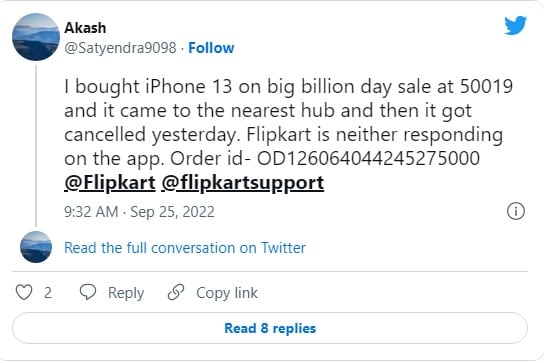
Task: Click the speech bubble reply icon
Action: (x=88, y=292)
